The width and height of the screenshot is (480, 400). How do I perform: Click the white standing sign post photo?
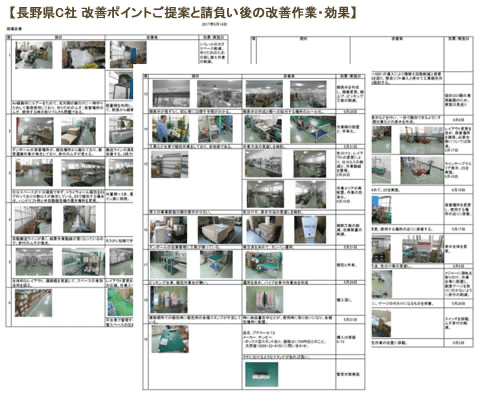[310, 230]
